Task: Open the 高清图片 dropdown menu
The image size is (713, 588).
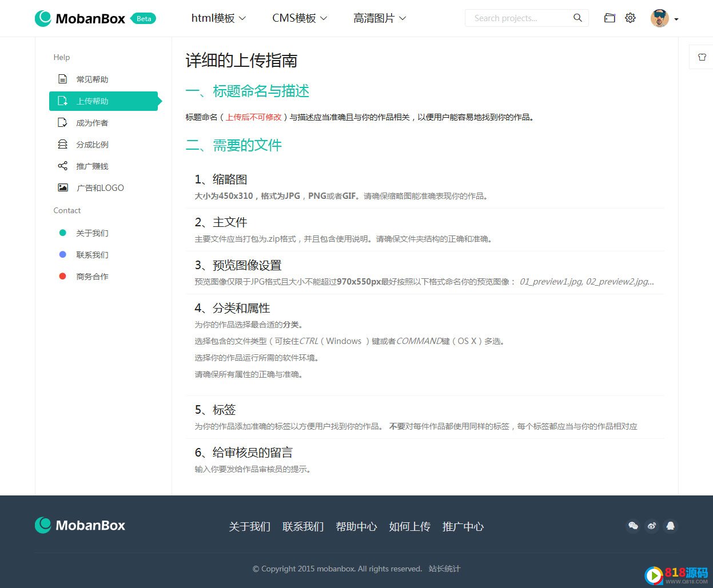Action: coord(380,18)
